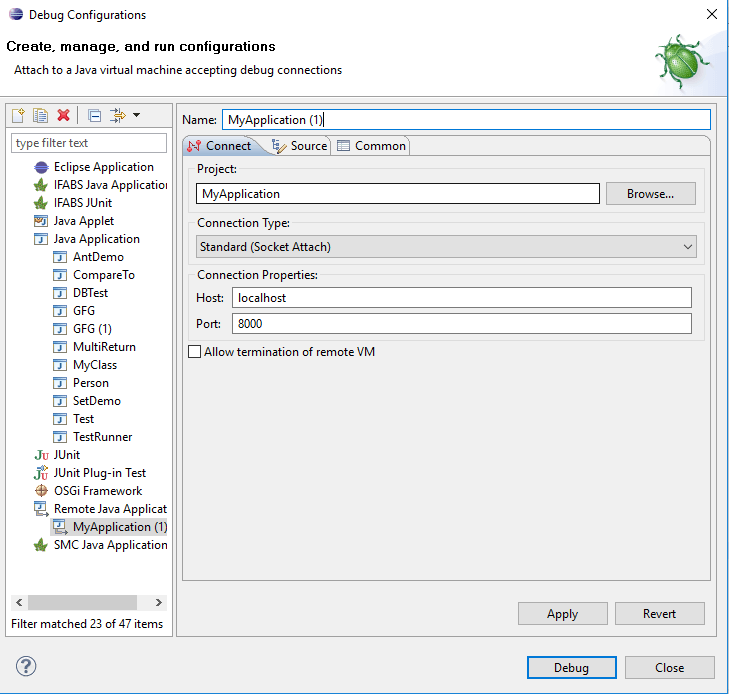
Task: Delete selected configuration with red X
Action: [x=63, y=116]
